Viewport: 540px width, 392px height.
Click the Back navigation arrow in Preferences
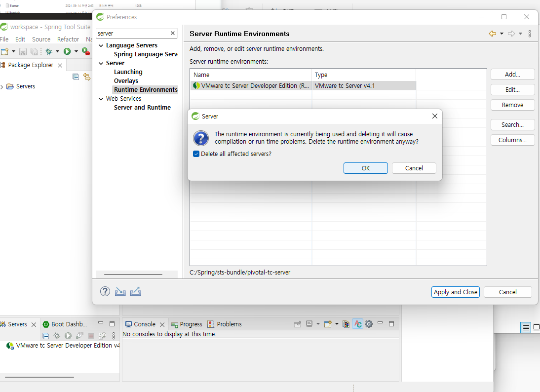pyautogui.click(x=493, y=34)
